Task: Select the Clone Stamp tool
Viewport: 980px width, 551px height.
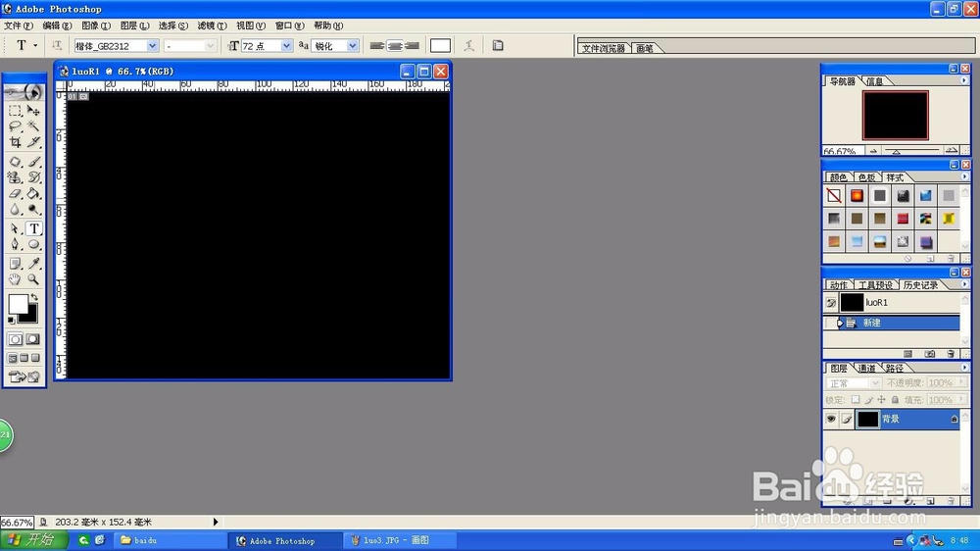Action: pos(15,177)
